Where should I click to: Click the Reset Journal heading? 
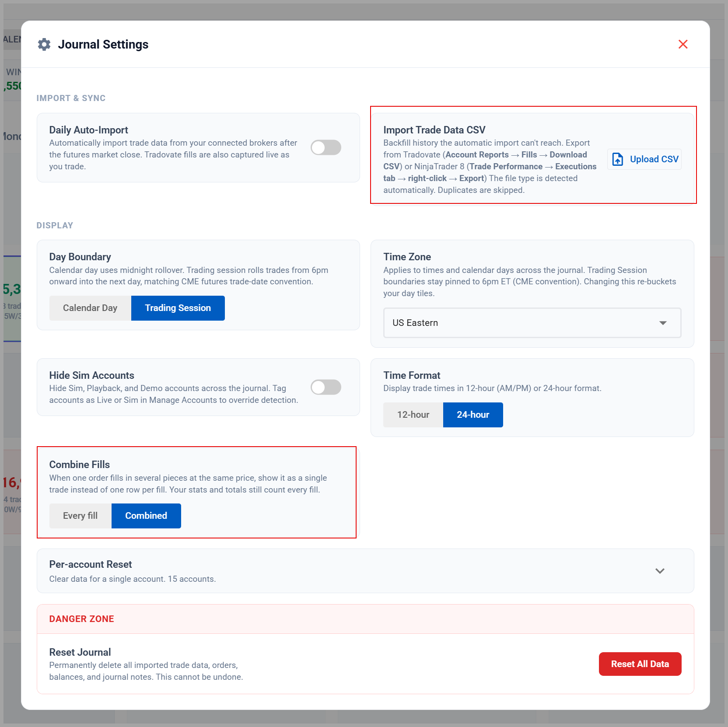tap(80, 652)
